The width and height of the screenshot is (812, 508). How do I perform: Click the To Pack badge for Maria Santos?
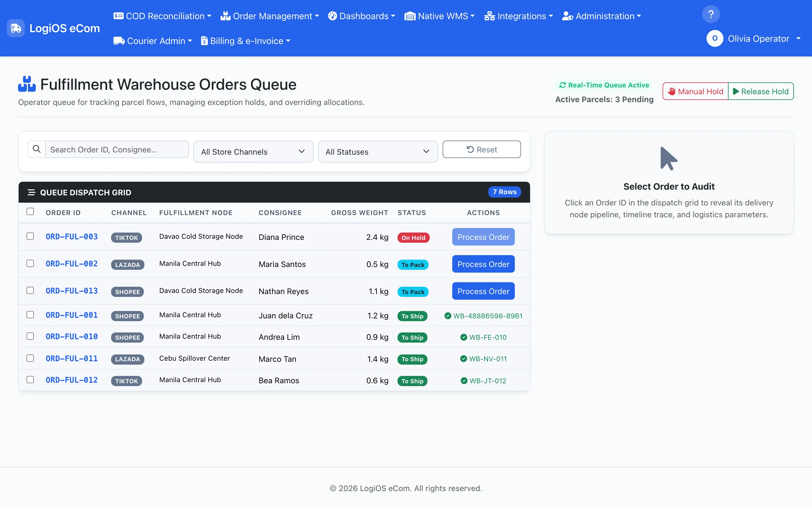coord(413,265)
